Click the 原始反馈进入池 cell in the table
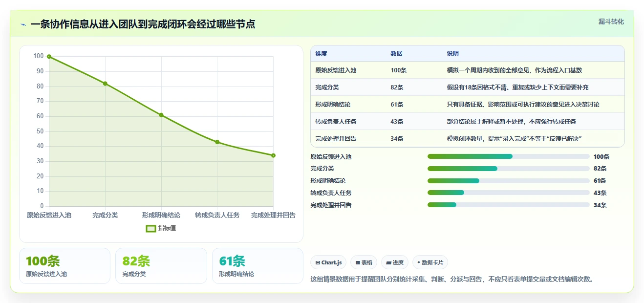Image resolution: width=644 pixels, height=303 pixels. (x=336, y=70)
